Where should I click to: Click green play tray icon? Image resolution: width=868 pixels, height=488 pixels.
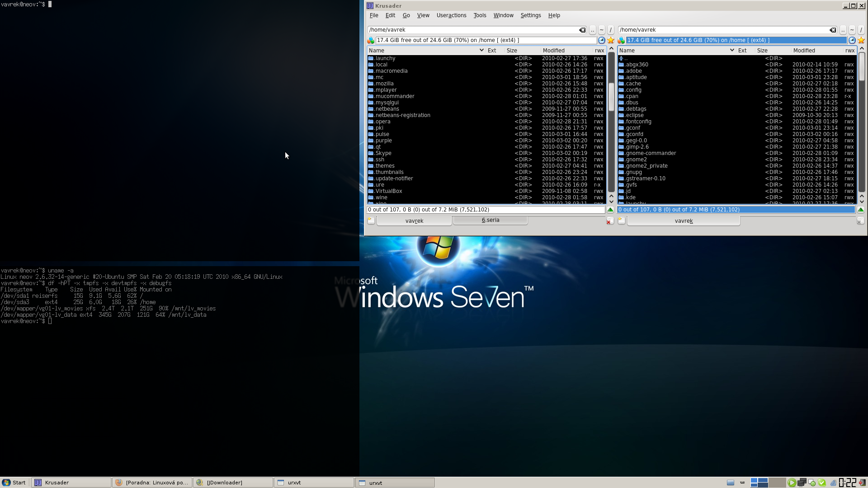point(792,483)
